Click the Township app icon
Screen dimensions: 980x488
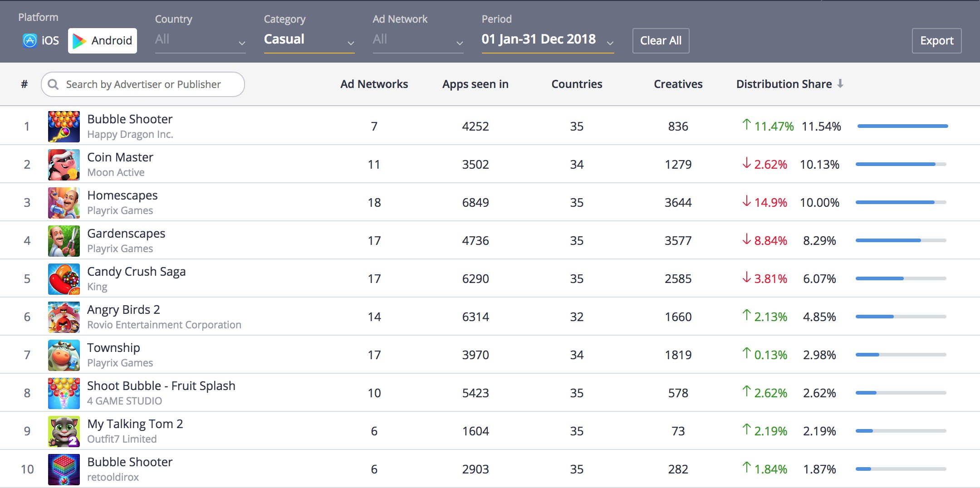(x=64, y=355)
